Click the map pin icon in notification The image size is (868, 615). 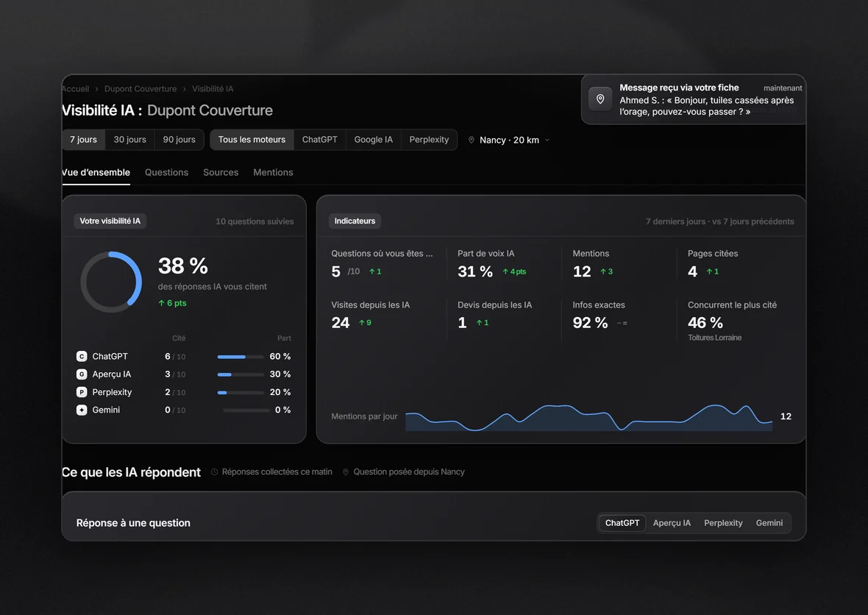click(x=600, y=99)
